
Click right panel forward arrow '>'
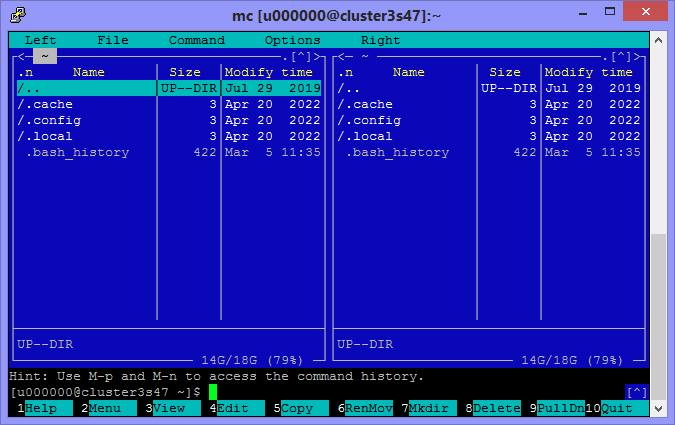click(640, 57)
